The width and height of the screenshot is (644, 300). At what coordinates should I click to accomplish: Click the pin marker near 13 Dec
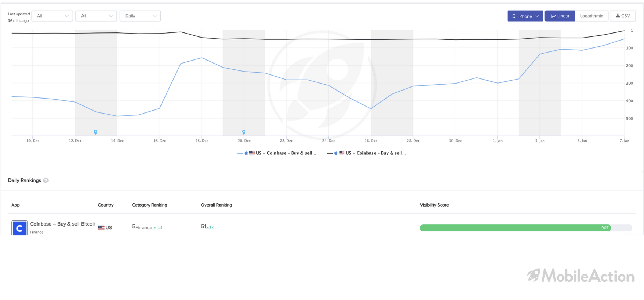point(96,132)
